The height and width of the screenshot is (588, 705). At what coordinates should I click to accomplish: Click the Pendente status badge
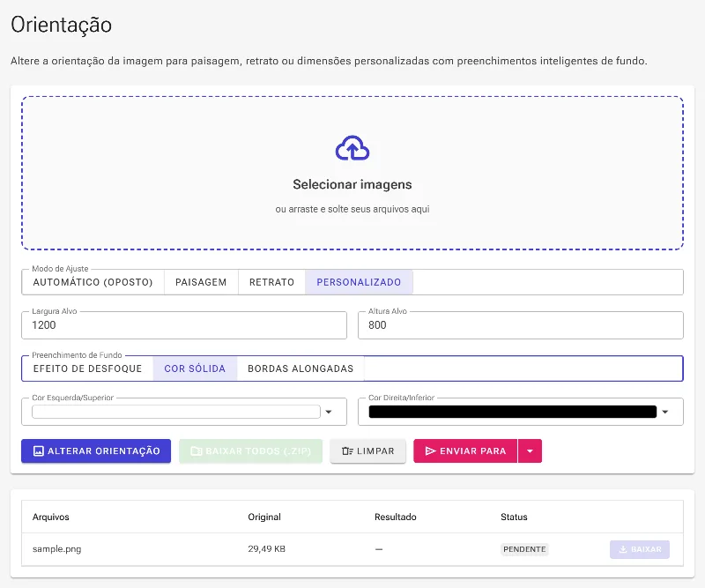(x=524, y=549)
